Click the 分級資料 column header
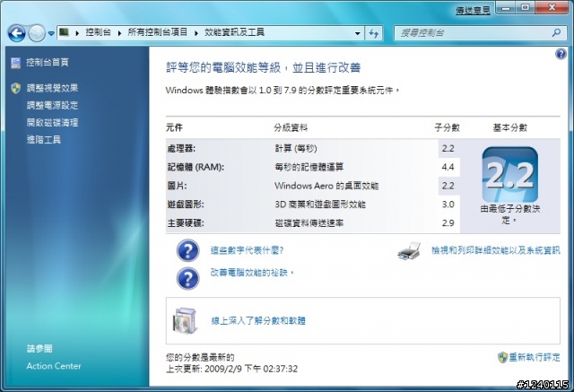This screenshot has width=574, height=392. click(x=291, y=127)
